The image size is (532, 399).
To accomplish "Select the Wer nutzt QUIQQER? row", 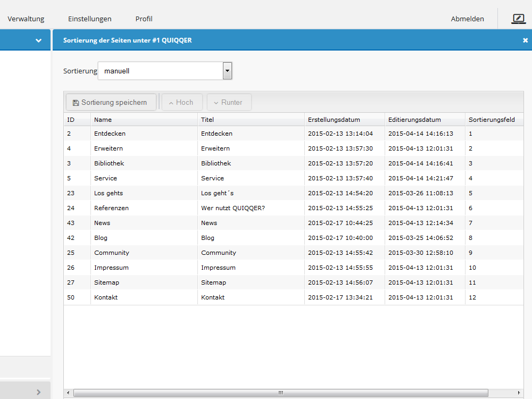I will pyautogui.click(x=232, y=208).
